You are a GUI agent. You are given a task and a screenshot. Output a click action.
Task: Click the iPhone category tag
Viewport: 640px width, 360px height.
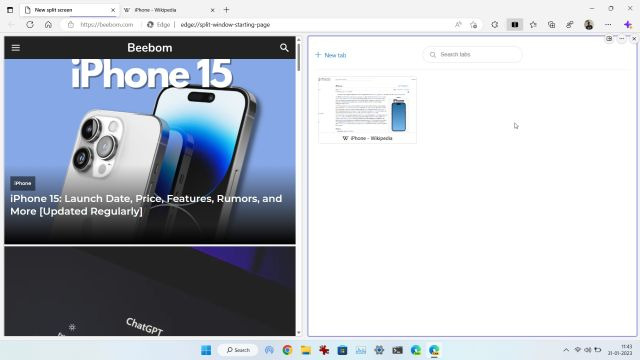23,183
